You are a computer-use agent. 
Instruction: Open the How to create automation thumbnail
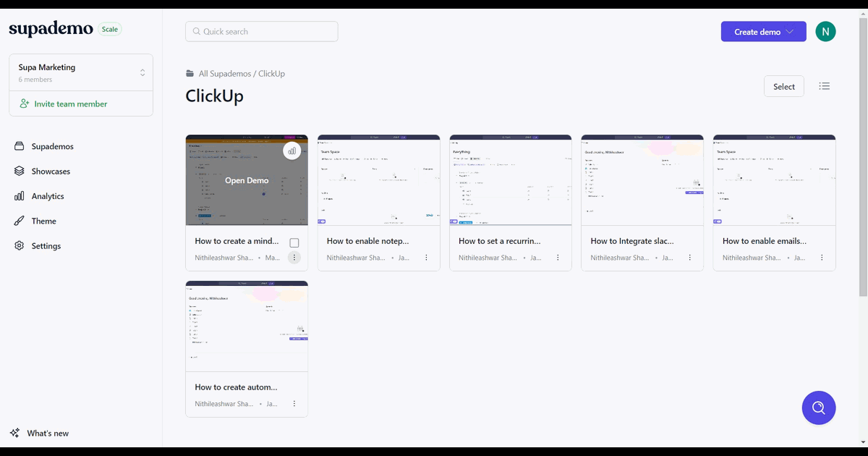(x=247, y=326)
